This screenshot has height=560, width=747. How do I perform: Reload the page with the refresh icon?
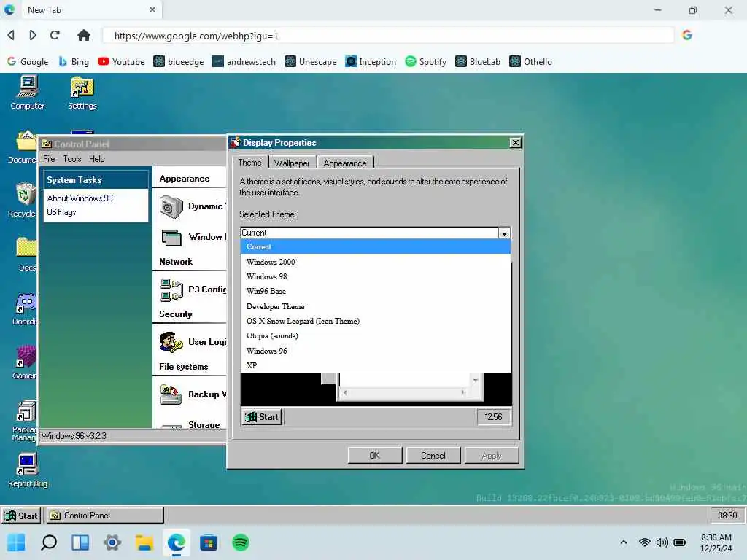coord(55,35)
